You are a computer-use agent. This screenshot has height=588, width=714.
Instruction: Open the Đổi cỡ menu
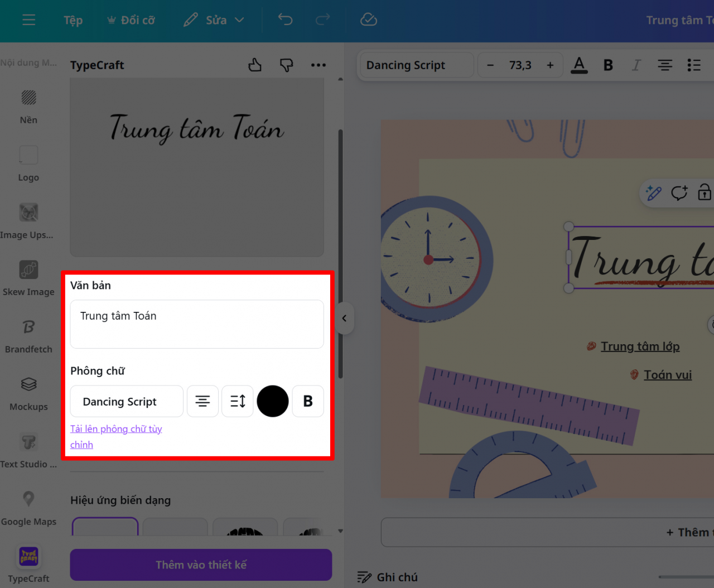tap(131, 20)
